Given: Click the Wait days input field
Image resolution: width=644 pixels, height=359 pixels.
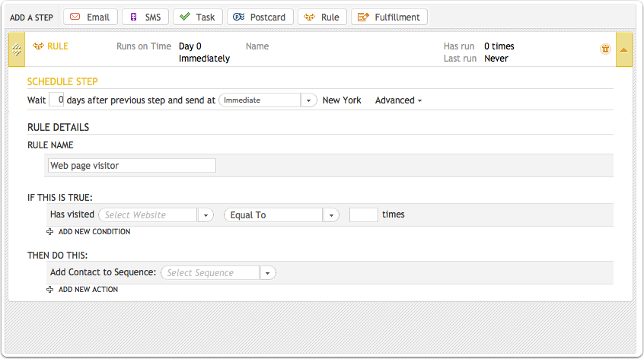Looking at the screenshot, I should [x=56, y=100].
